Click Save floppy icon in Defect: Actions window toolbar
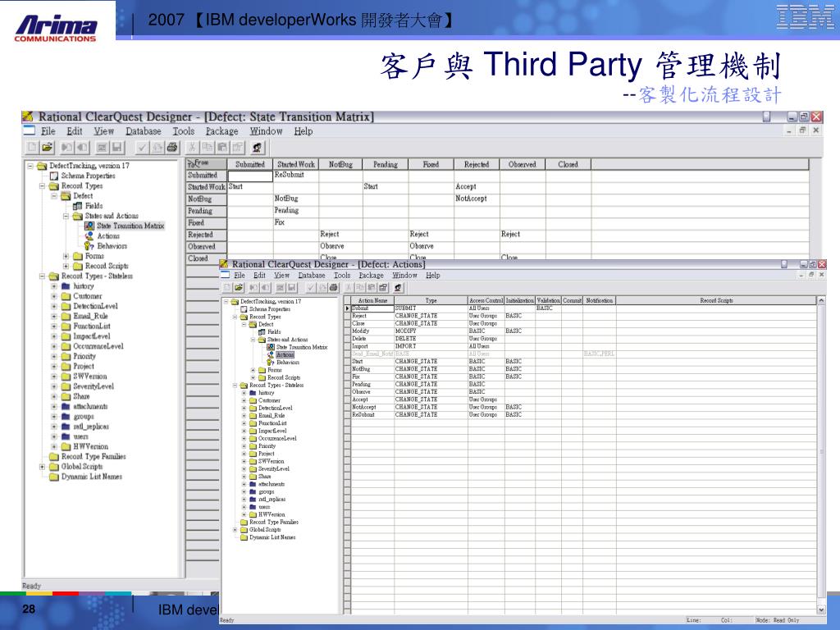Image resolution: width=840 pixels, height=630 pixels. tap(292, 288)
